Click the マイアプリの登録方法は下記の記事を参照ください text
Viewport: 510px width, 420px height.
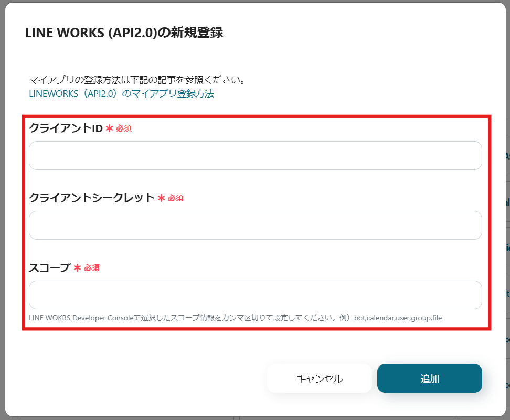coord(137,80)
